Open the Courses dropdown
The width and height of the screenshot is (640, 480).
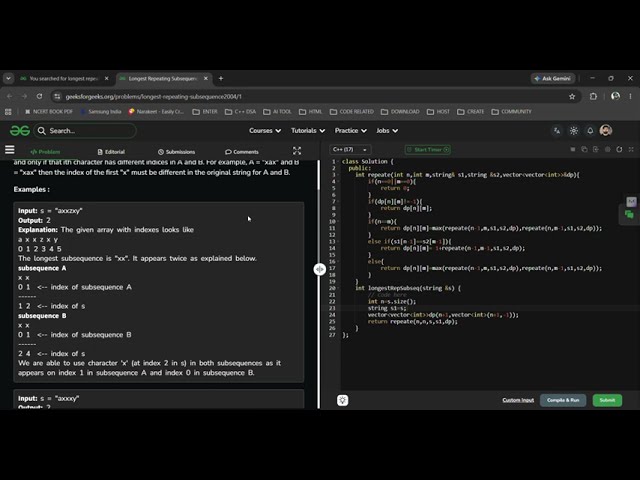[265, 131]
